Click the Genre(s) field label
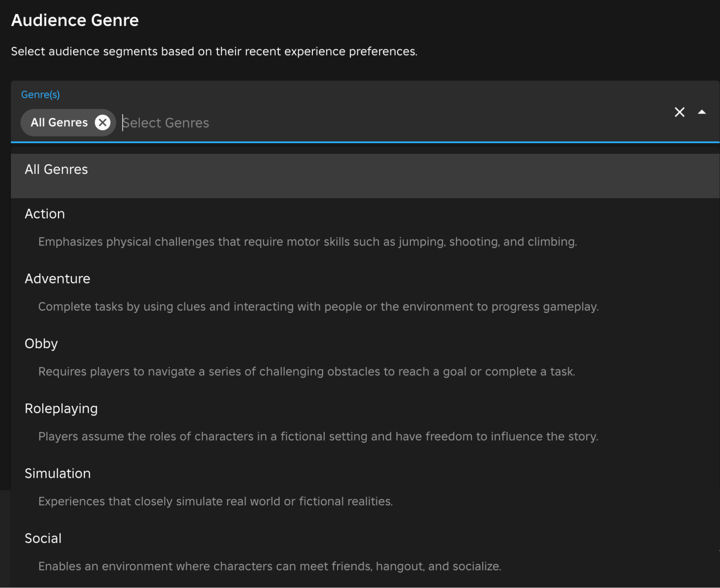The width and height of the screenshot is (720, 588). point(40,95)
